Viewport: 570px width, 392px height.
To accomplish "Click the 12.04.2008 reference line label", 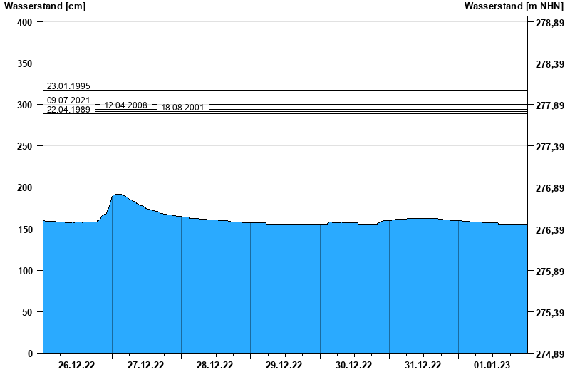I will 125,105.
